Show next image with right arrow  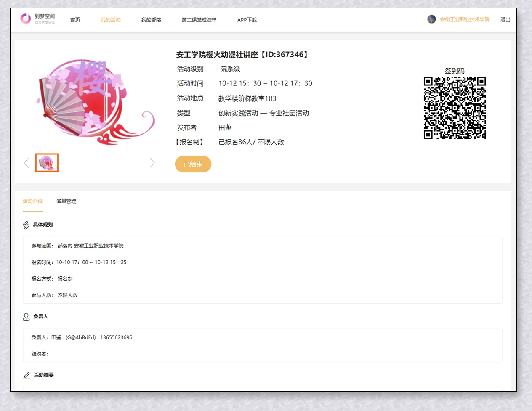pyautogui.click(x=152, y=163)
